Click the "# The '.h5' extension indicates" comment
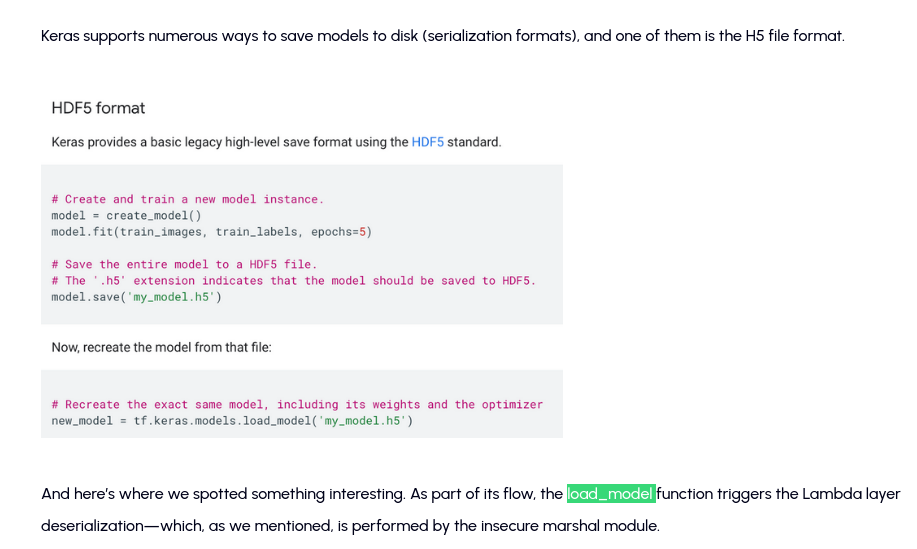917x549 pixels. [x=293, y=280]
